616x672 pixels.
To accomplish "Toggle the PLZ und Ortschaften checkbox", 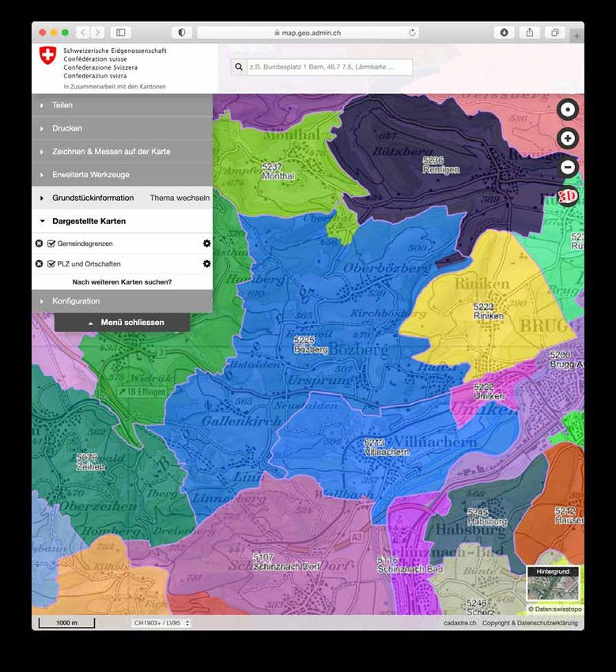I will [x=51, y=263].
